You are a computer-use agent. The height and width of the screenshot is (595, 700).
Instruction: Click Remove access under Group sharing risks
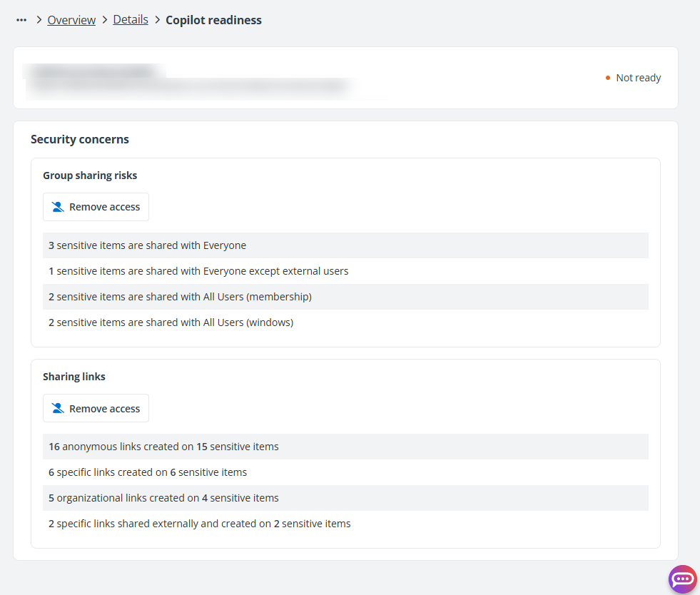(96, 206)
